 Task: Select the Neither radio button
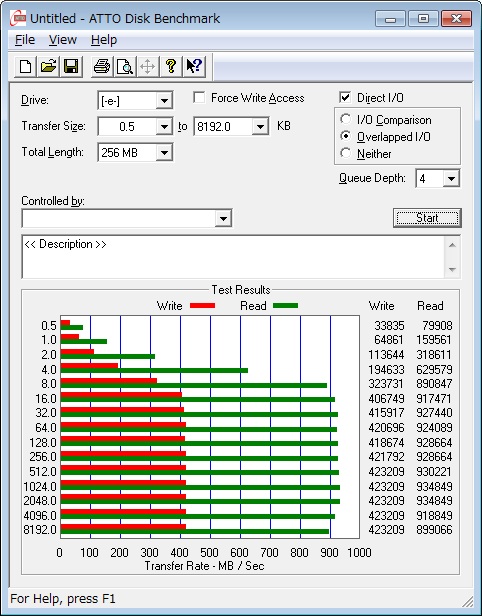345,153
